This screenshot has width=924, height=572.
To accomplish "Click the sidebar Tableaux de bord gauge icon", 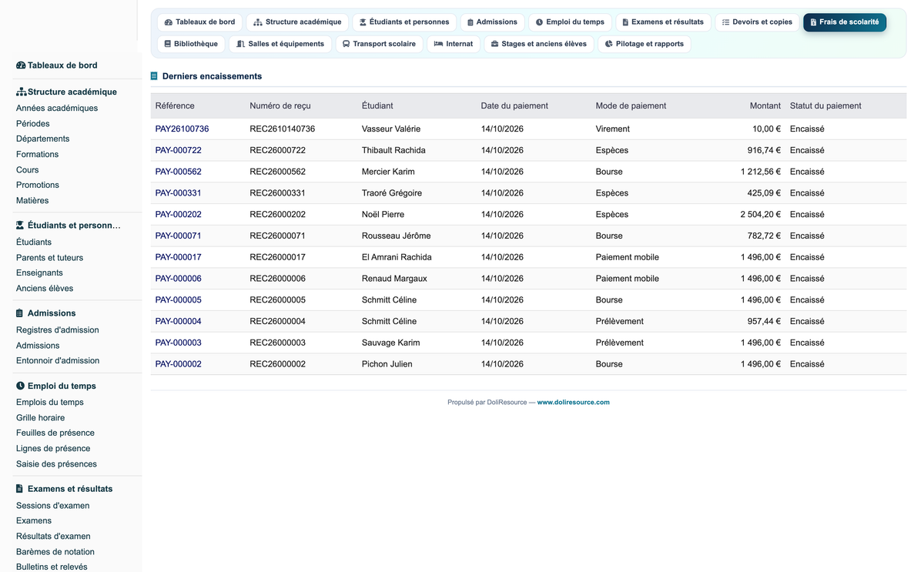I will [21, 65].
